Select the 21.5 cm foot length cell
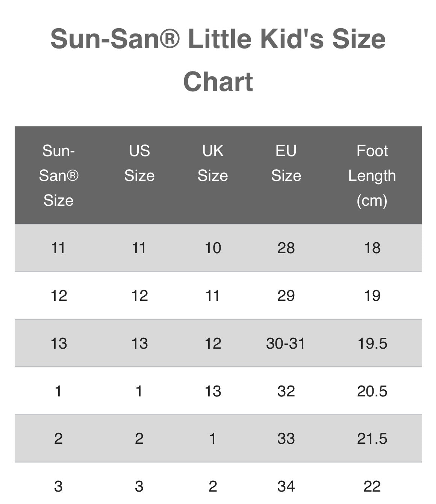The width and height of the screenshot is (436, 504). [x=372, y=439]
